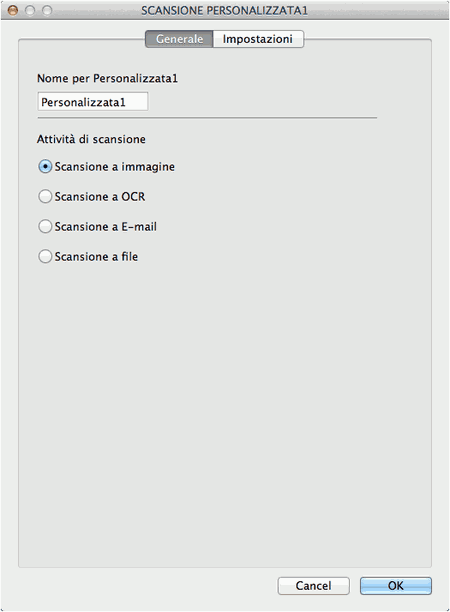This screenshot has height=612, width=450.
Task: Choose the Scansione a OCR radio option
Action: 45,196
